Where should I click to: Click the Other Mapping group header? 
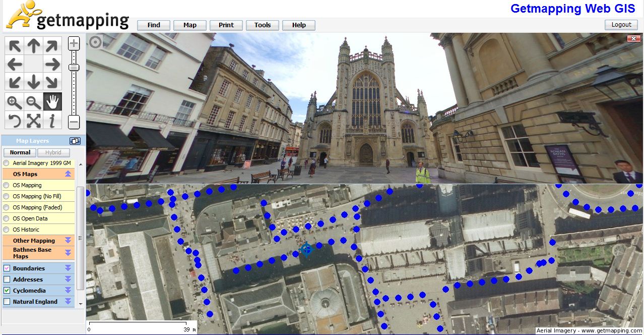click(38, 241)
